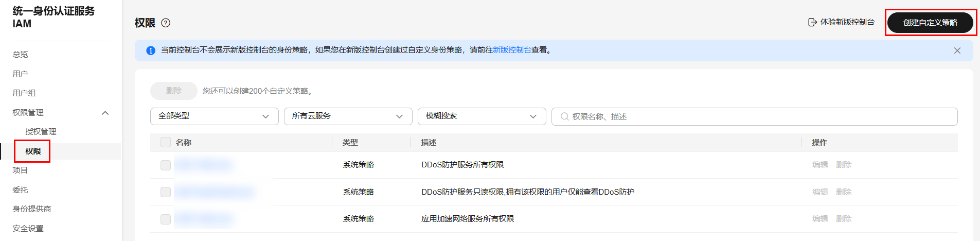
Task: Open 委托 in the sidebar
Action: point(20,190)
